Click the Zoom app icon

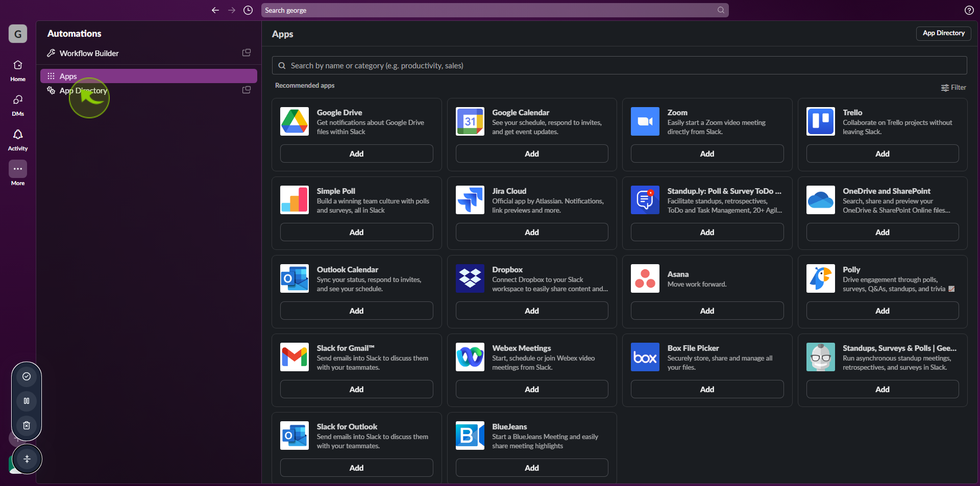coord(645,121)
